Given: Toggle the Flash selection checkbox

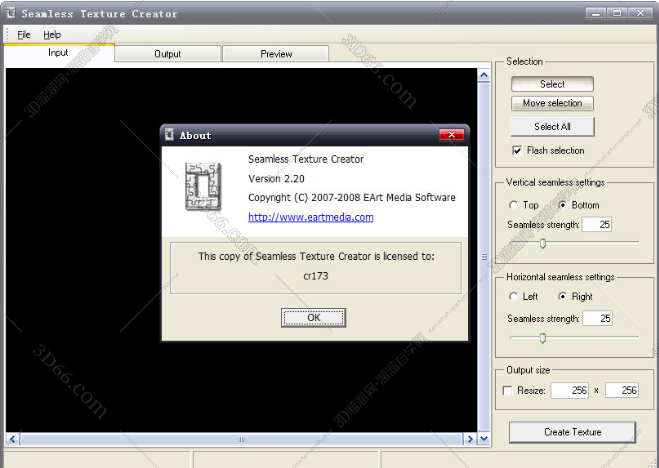Looking at the screenshot, I should point(517,151).
